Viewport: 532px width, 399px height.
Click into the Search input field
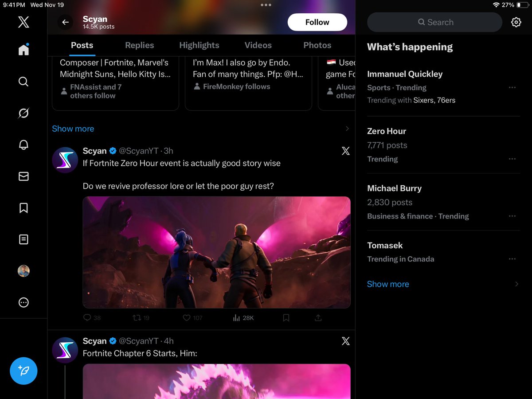pos(434,22)
